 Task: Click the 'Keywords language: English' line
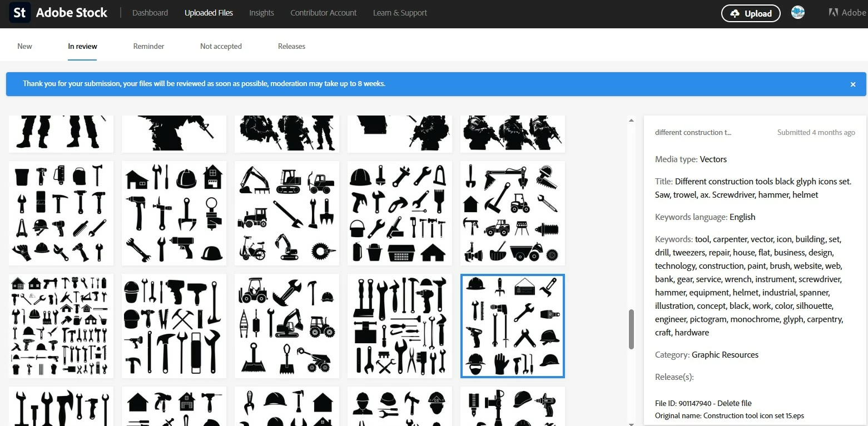[x=705, y=217]
